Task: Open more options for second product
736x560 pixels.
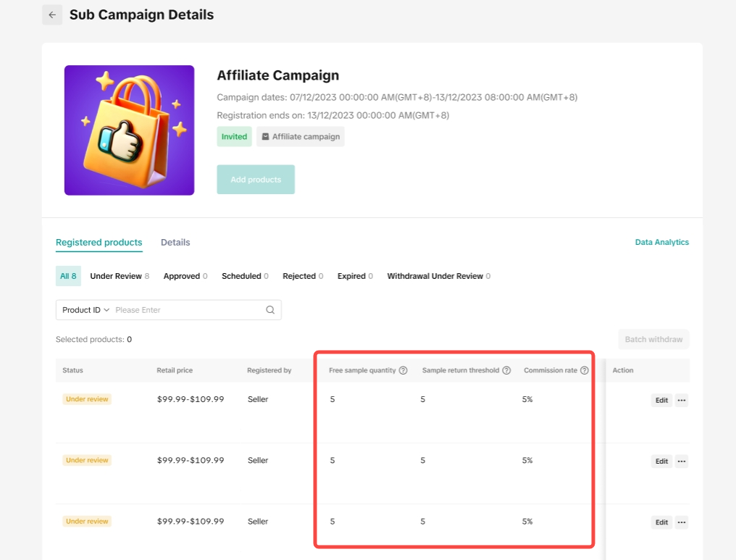Action: 681,461
